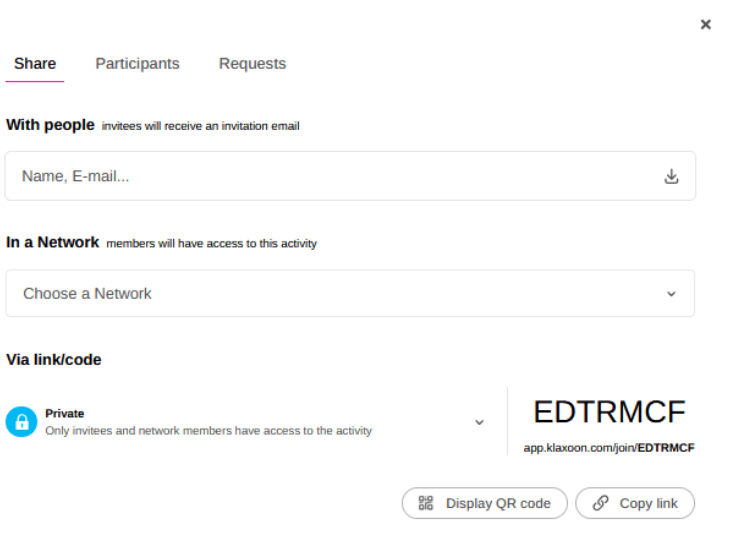
Task: Expand the Private access level chevron
Action: tap(479, 422)
